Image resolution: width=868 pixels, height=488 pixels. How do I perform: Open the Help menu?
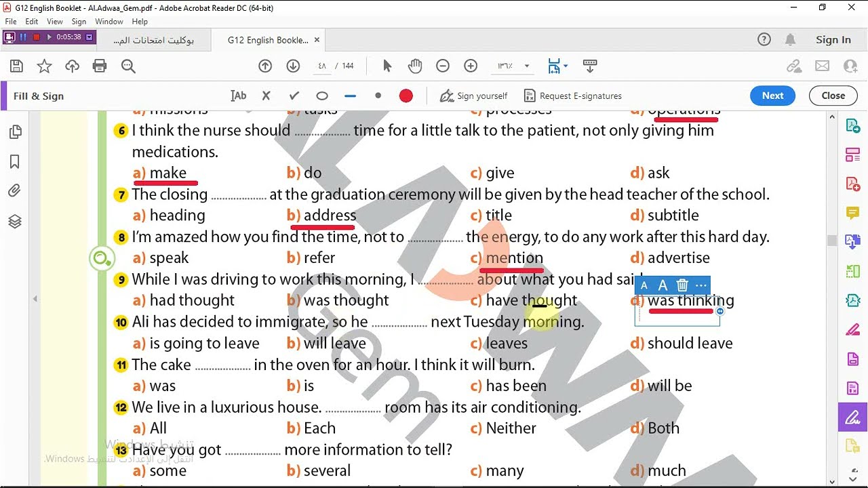140,22
